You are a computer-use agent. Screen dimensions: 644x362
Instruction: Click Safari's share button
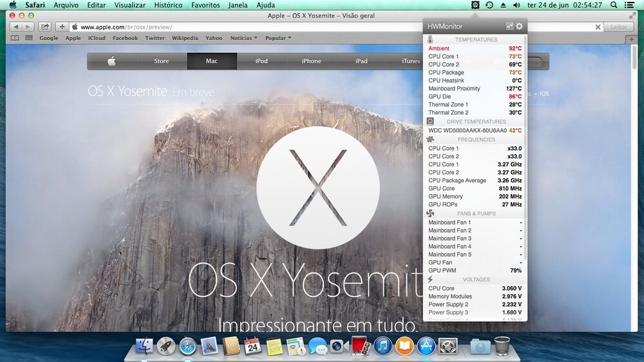(44, 27)
